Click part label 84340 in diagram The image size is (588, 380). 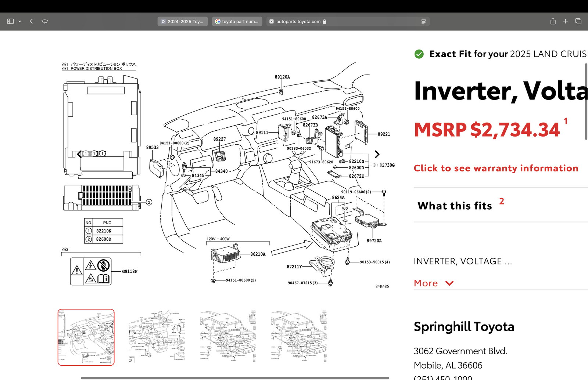point(222,171)
